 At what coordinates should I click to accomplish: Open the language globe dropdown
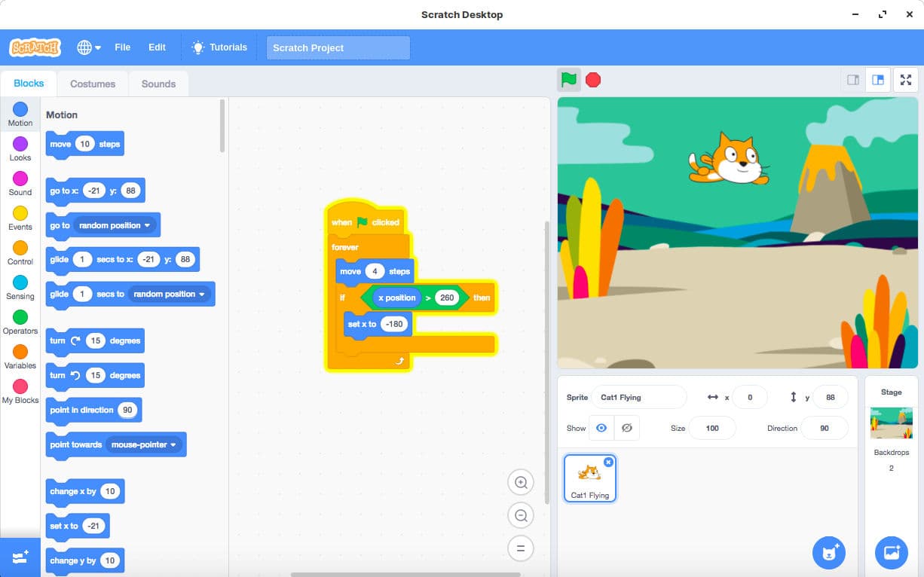point(88,47)
